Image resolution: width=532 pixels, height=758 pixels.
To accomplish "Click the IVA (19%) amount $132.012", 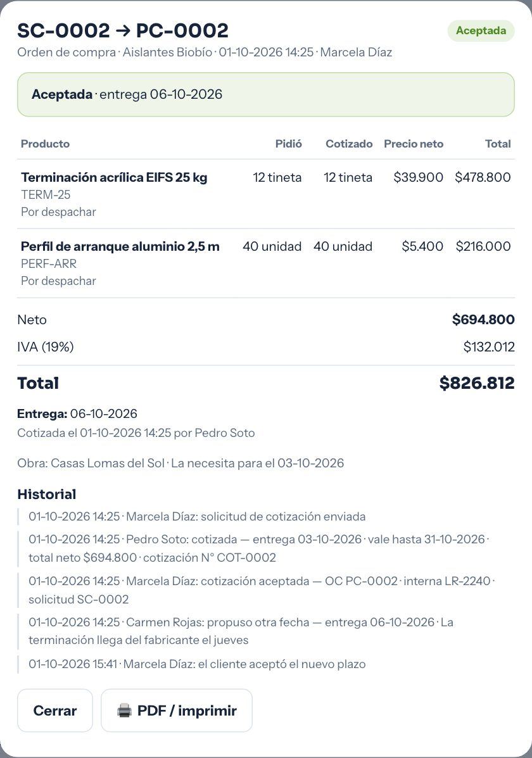I will [489, 346].
